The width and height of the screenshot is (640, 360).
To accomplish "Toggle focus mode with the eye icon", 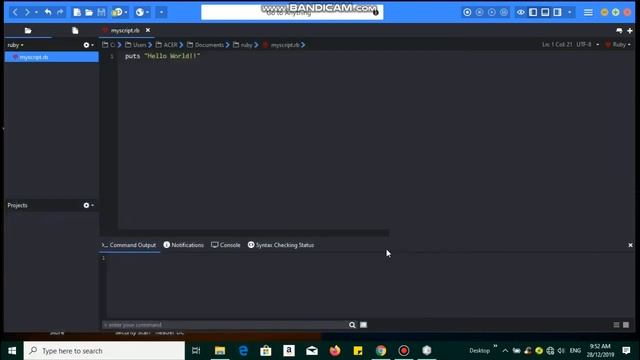I will tap(521, 12).
